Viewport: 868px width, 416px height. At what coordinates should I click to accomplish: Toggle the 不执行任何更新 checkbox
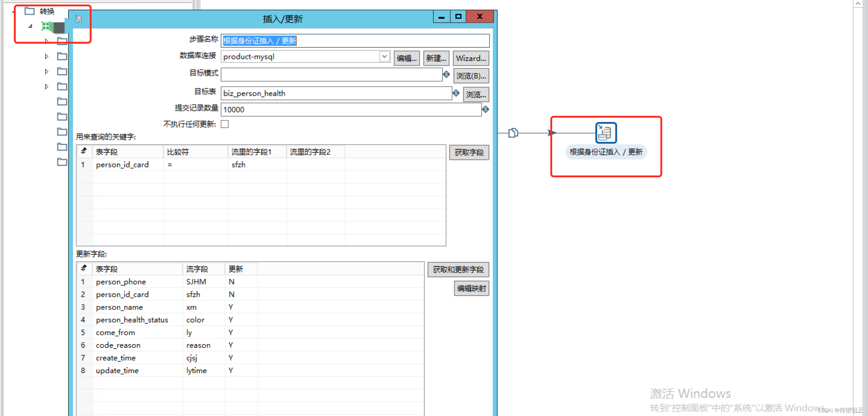point(225,124)
